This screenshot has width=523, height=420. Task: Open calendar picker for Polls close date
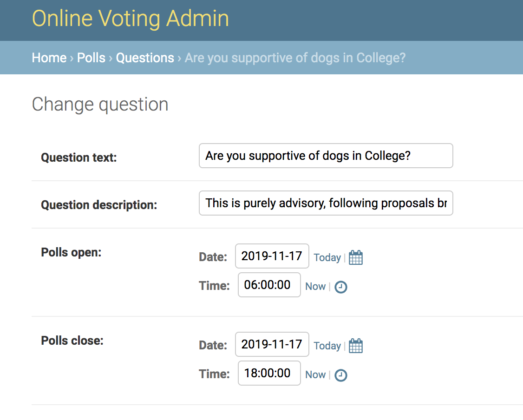click(356, 346)
